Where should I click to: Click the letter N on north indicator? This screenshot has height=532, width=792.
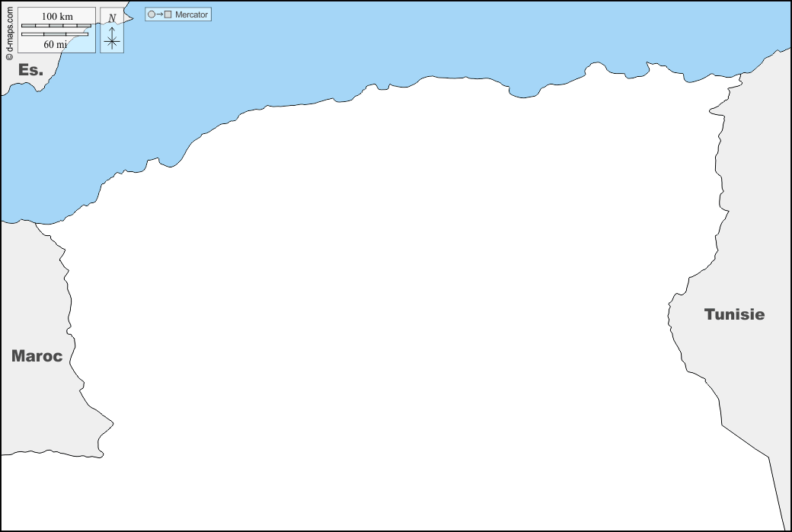click(112, 18)
